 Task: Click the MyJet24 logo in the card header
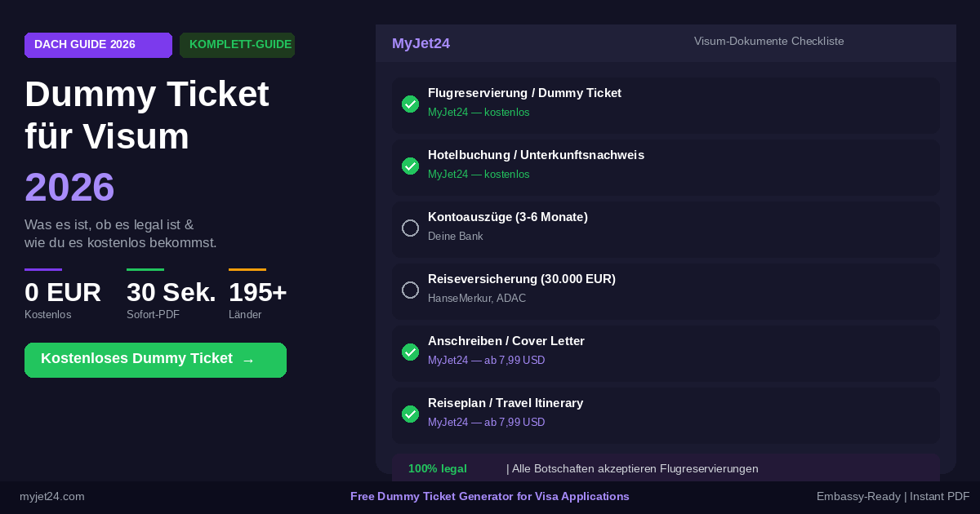click(421, 44)
